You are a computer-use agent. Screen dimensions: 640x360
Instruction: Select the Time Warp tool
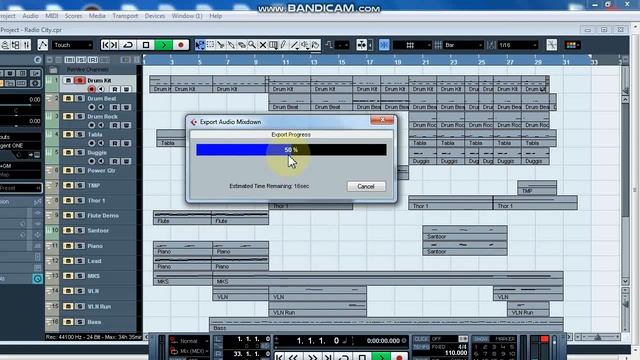tap(273, 45)
